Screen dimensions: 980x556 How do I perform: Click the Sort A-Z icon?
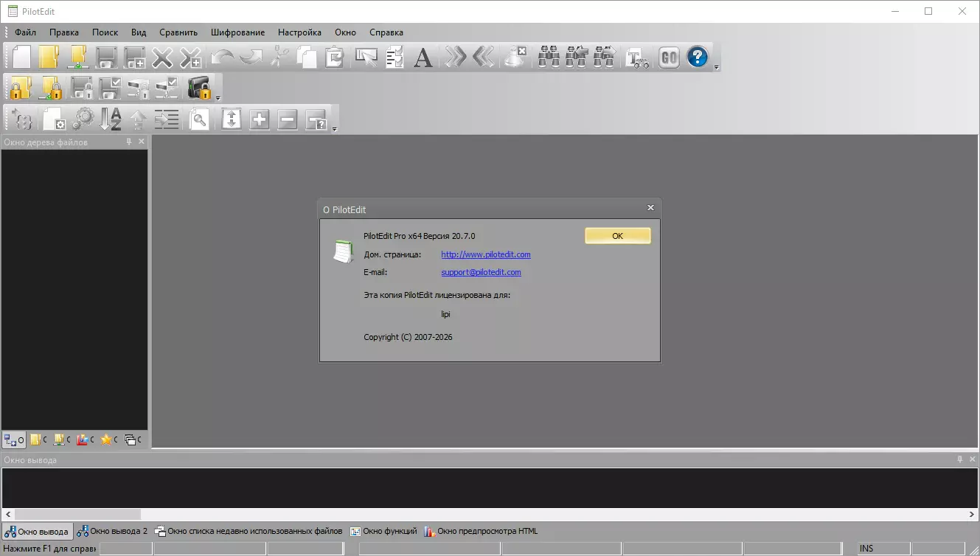(x=111, y=119)
